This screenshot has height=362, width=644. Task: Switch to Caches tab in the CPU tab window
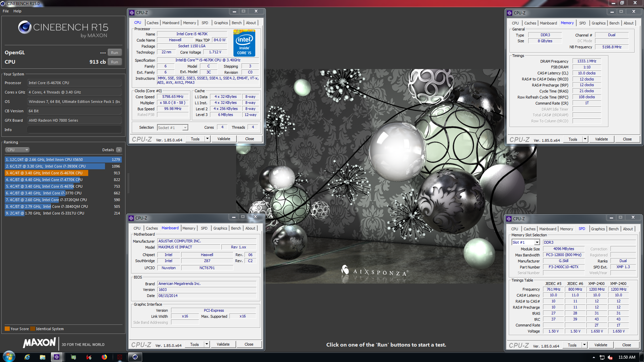tap(152, 23)
